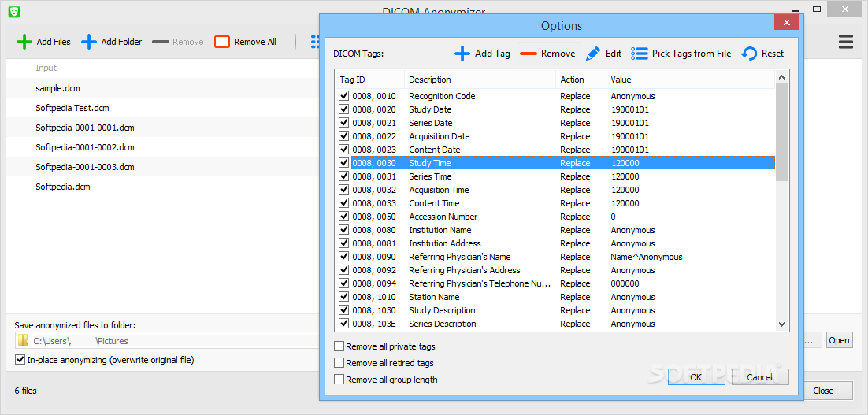Screen dimensions: 868x415
Task: Click Cancel in Options dialog
Action: click(x=759, y=377)
